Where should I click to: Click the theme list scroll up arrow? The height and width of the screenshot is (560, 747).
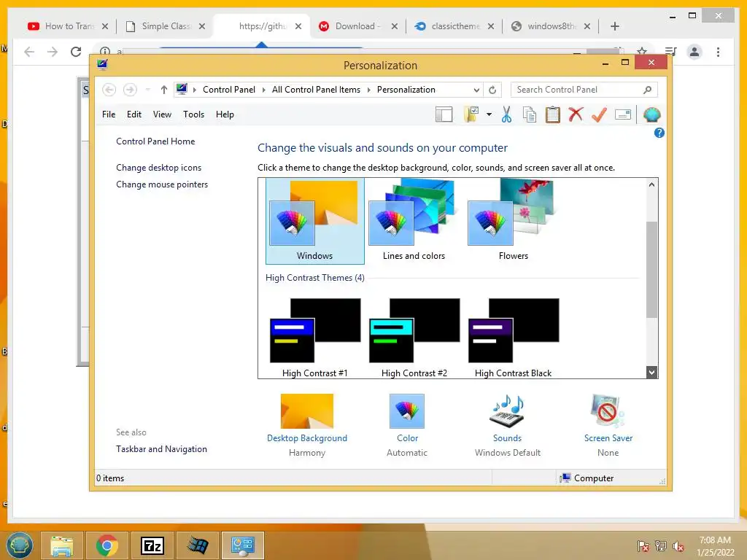(651, 184)
